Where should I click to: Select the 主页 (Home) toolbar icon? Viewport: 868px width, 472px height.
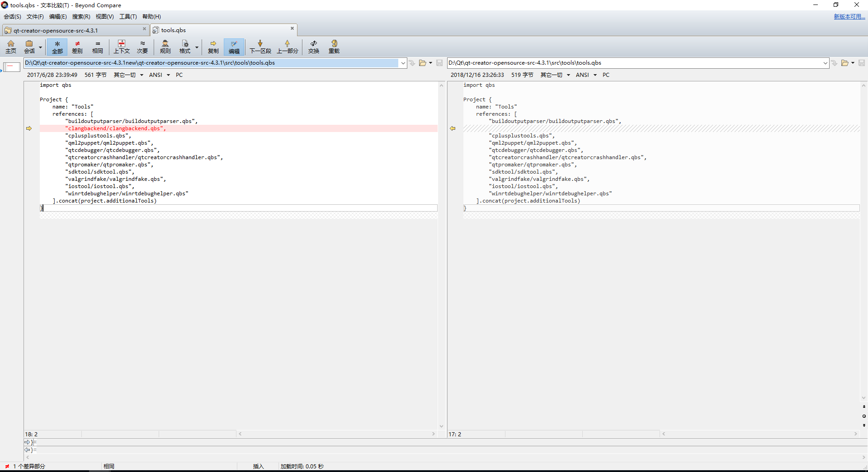pos(11,47)
